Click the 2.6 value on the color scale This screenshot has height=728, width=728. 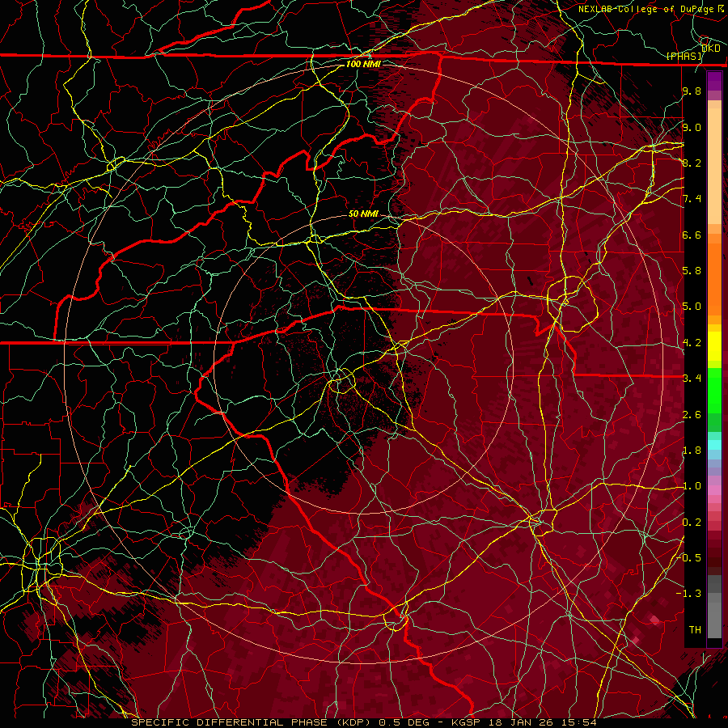pyautogui.click(x=692, y=415)
